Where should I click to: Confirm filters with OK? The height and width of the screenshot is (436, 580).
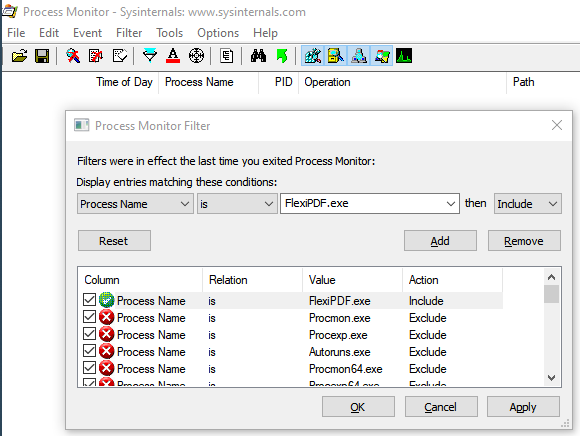pyautogui.click(x=358, y=407)
